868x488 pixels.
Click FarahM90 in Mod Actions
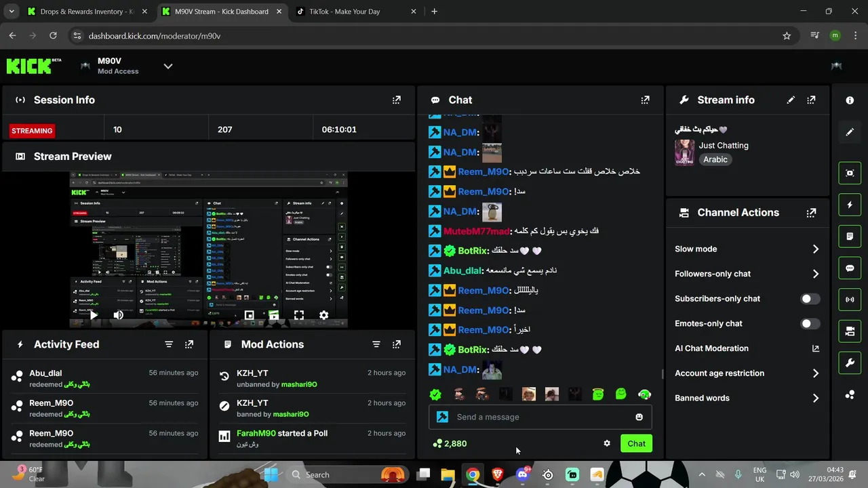pyautogui.click(x=256, y=433)
